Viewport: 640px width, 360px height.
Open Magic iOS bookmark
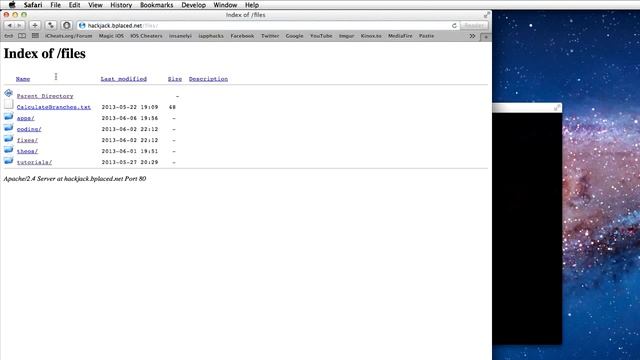pyautogui.click(x=111, y=36)
